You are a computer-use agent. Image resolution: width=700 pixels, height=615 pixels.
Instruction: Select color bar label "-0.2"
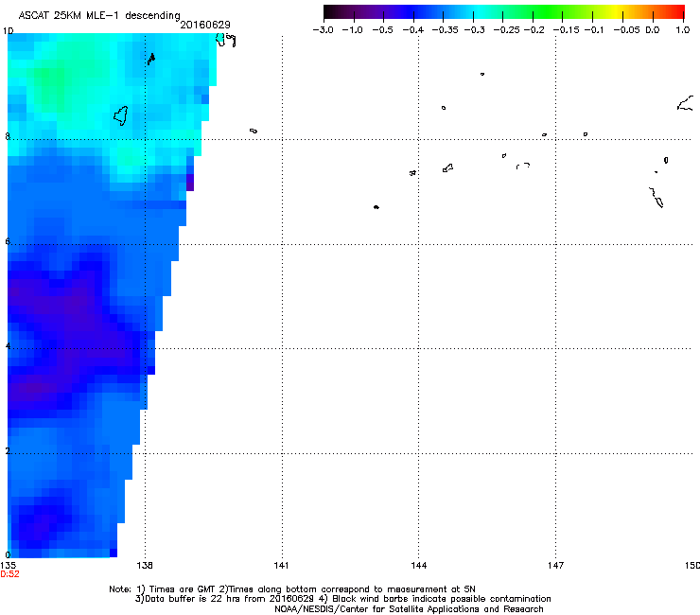click(x=534, y=30)
